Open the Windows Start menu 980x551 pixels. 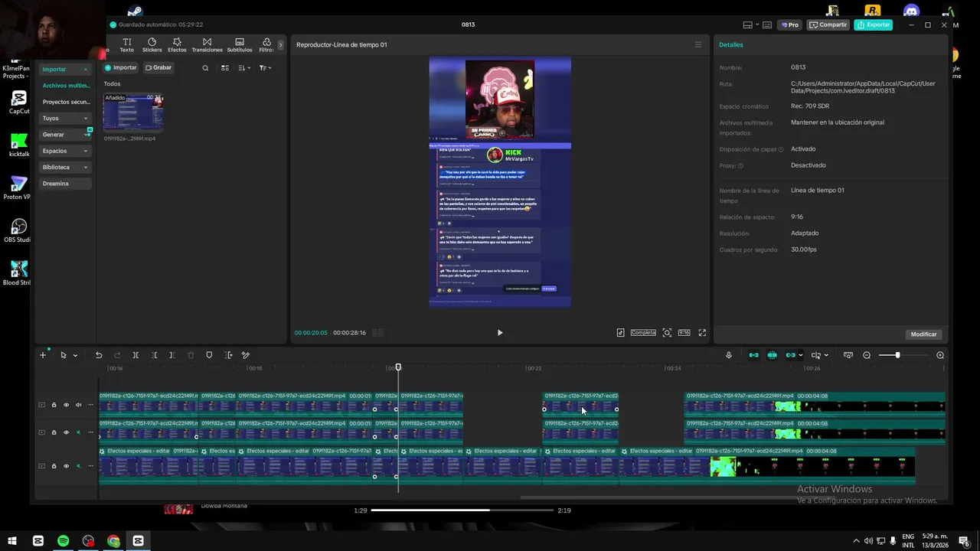click(x=13, y=541)
